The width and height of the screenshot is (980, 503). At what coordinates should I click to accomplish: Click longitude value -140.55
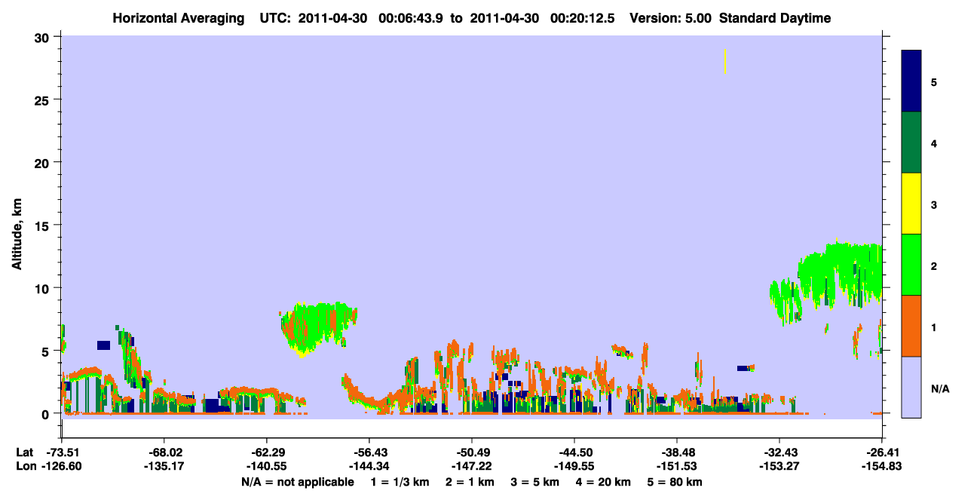pos(266,467)
